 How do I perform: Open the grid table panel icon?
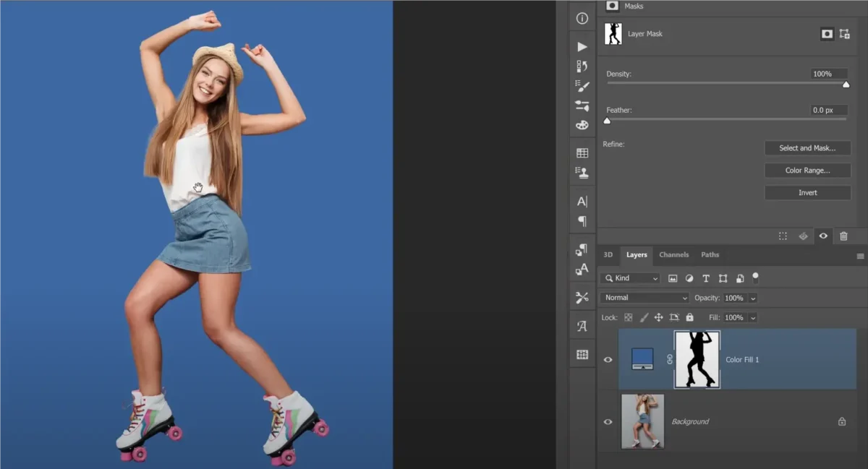pyautogui.click(x=582, y=153)
